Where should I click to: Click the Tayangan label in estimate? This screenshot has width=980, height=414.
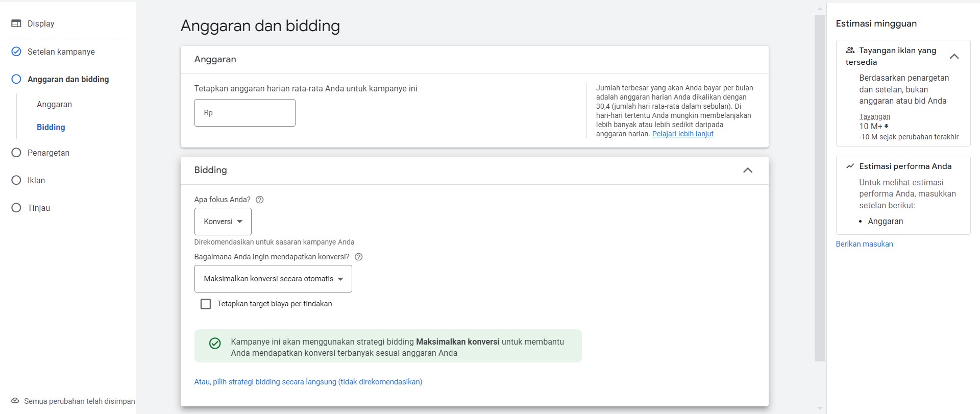(x=874, y=116)
